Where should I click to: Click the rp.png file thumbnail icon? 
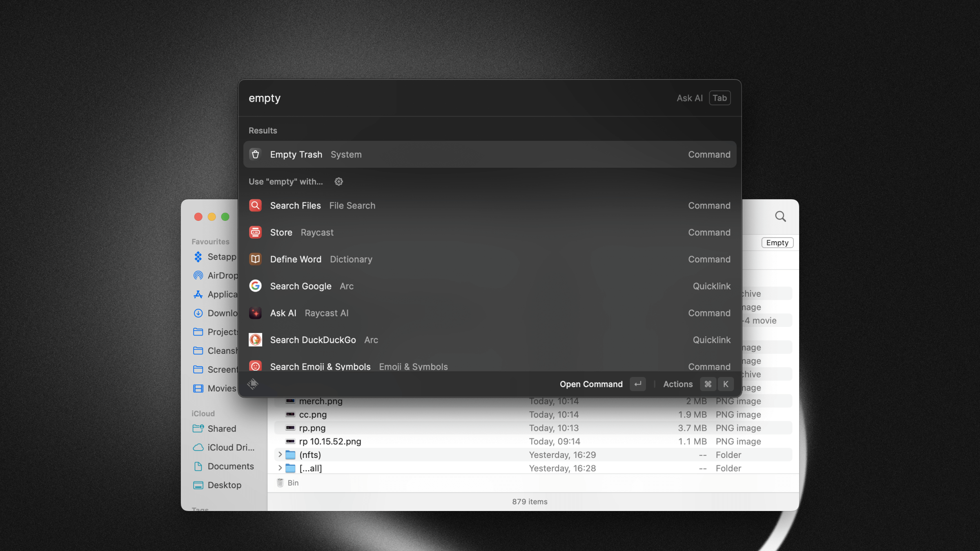point(290,428)
